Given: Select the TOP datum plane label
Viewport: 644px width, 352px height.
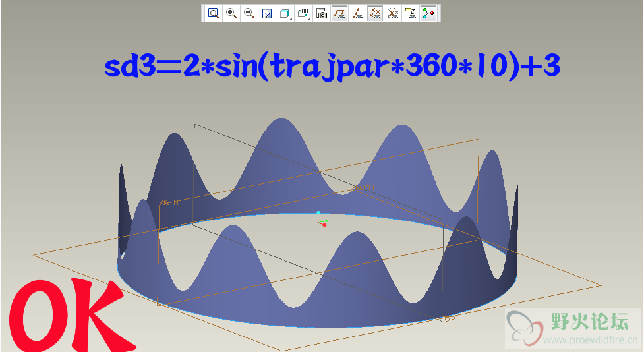Looking at the screenshot, I should (x=448, y=319).
